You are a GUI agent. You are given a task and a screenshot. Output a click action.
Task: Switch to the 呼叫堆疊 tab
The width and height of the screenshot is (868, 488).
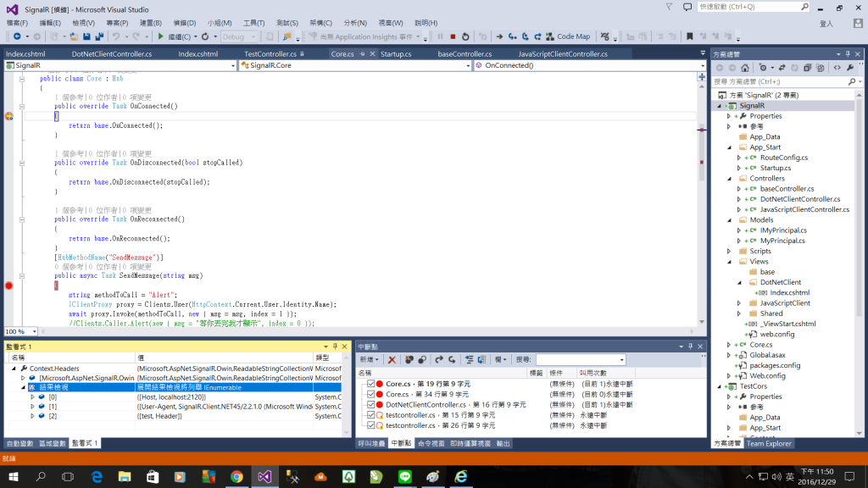[371, 444]
